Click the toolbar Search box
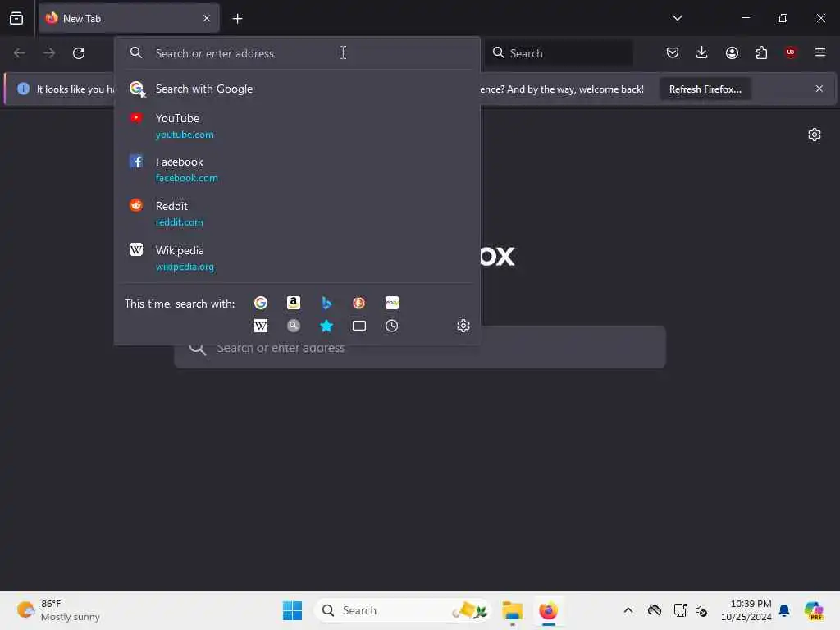Viewport: 840px width, 630px height. point(559,53)
